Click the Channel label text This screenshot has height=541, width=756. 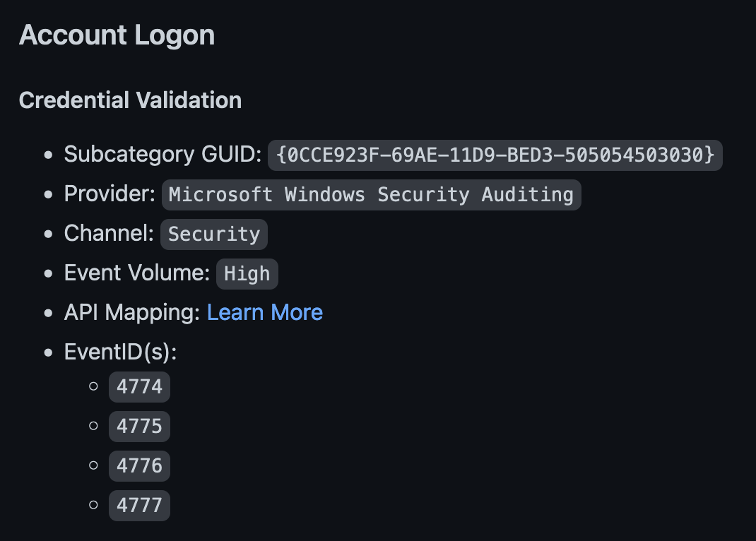click(x=109, y=233)
